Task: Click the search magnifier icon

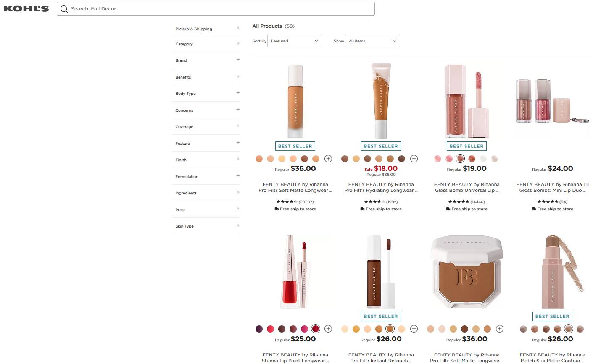Action: click(64, 9)
